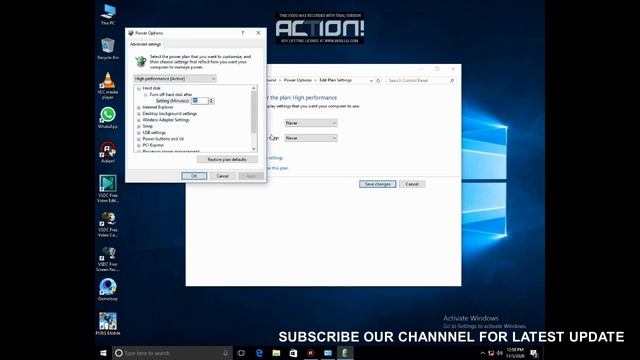This screenshot has width=640, height=360.
Task: Select the Advanced settings tab
Action: (145, 44)
